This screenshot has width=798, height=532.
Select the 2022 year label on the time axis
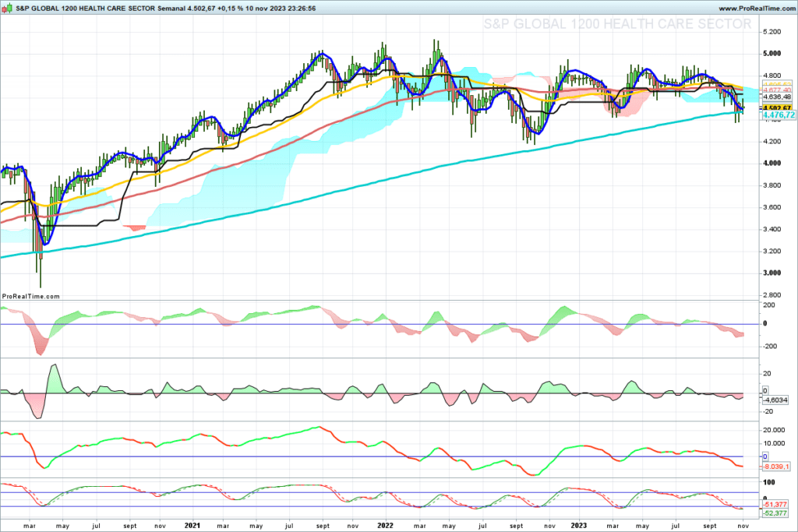tap(385, 526)
